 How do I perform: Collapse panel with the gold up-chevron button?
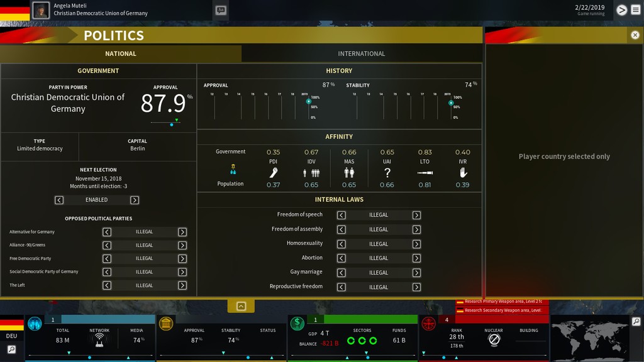click(241, 306)
